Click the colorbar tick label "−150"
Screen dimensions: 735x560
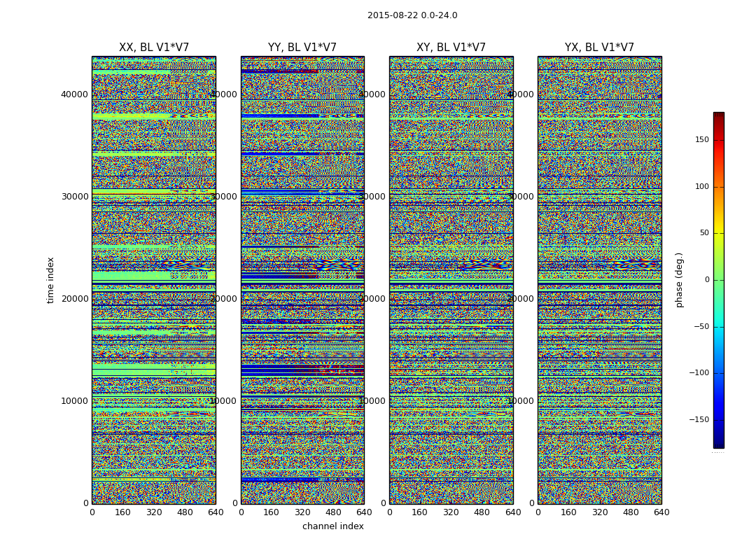pyautogui.click(x=699, y=419)
